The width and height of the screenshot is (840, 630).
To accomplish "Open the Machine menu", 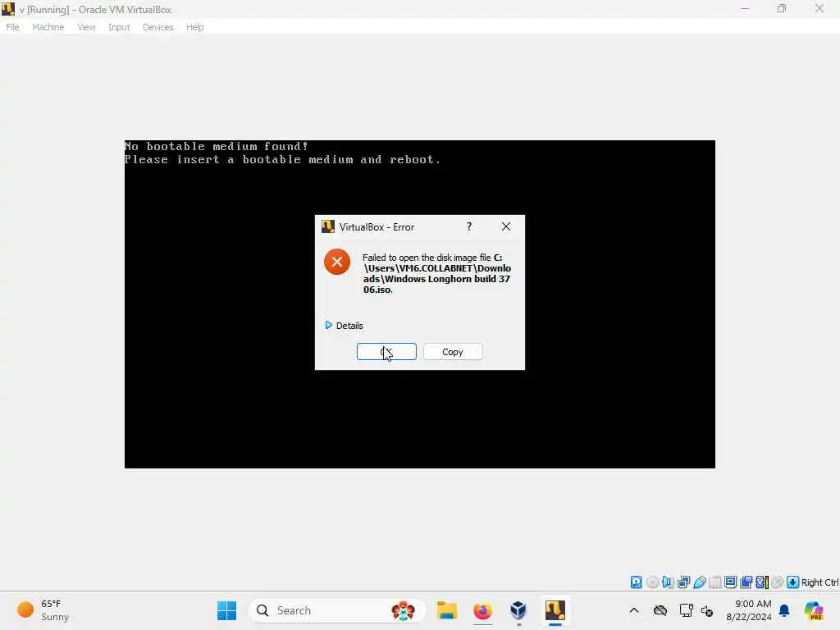I will (x=48, y=27).
